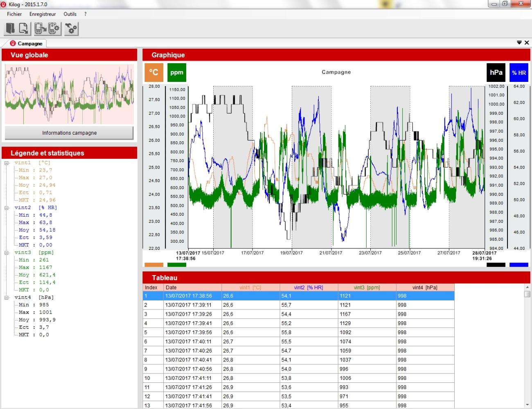Collapse the vint4 [hPa] tree node

7,298
